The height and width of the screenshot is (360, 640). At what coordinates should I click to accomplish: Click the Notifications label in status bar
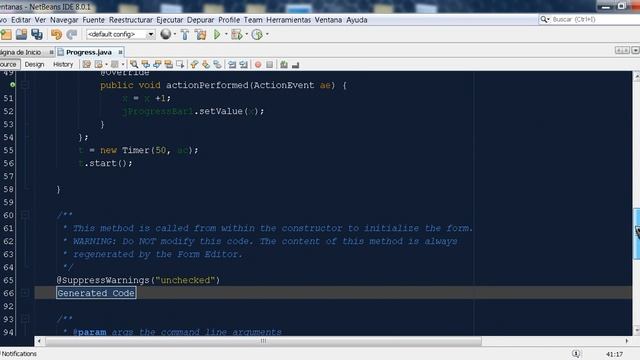click(x=19, y=354)
